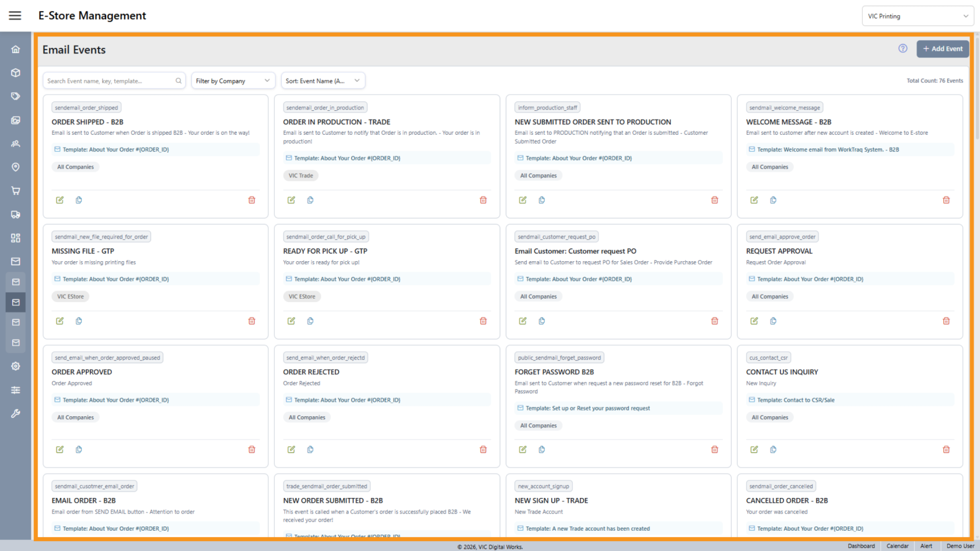Open the users icon in sidebar
Image resolution: width=980 pixels, height=551 pixels.
[x=16, y=143]
